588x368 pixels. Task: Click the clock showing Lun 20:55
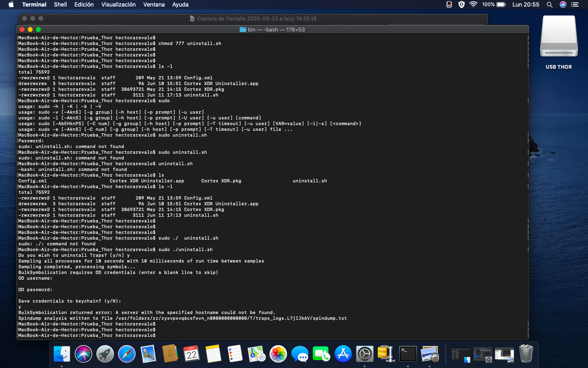526,4
